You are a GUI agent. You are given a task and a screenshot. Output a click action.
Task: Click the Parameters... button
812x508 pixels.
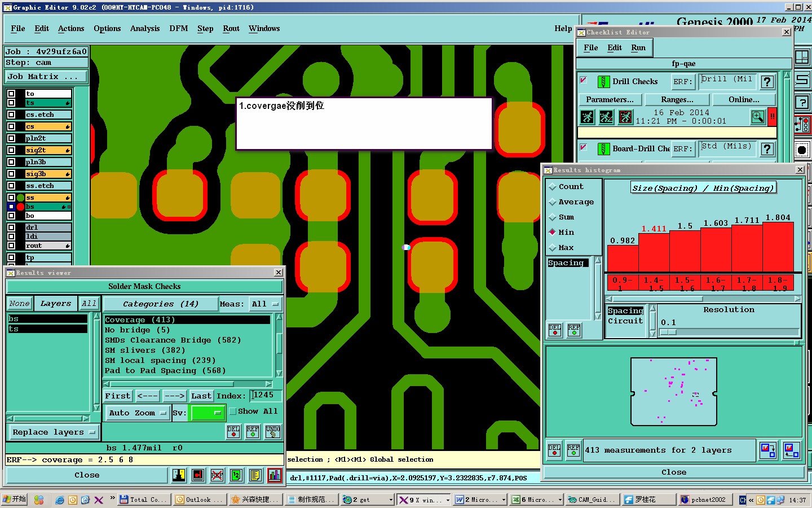pyautogui.click(x=610, y=99)
